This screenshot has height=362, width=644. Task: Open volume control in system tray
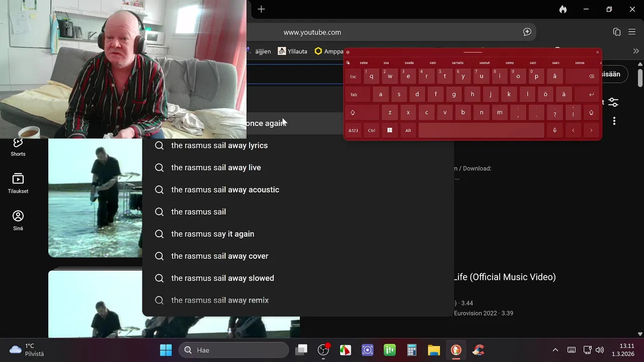(x=599, y=350)
